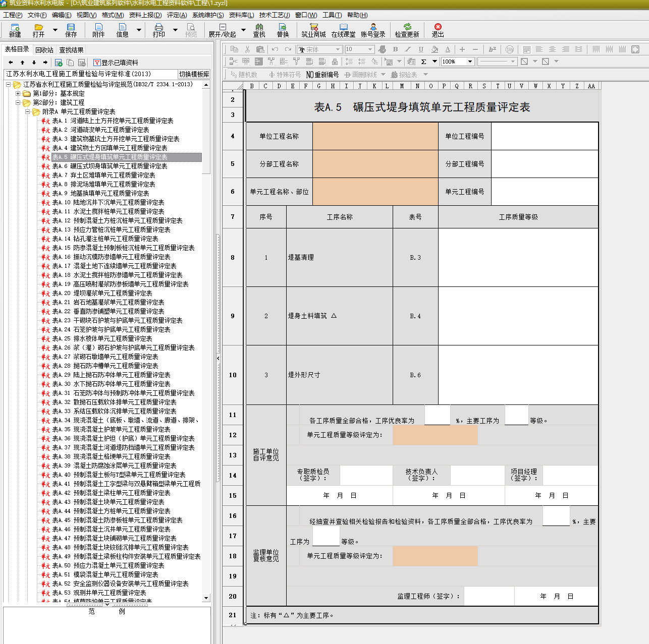Click the 新建 (New) toolbar icon
This screenshot has width=649, height=644.
tap(15, 30)
